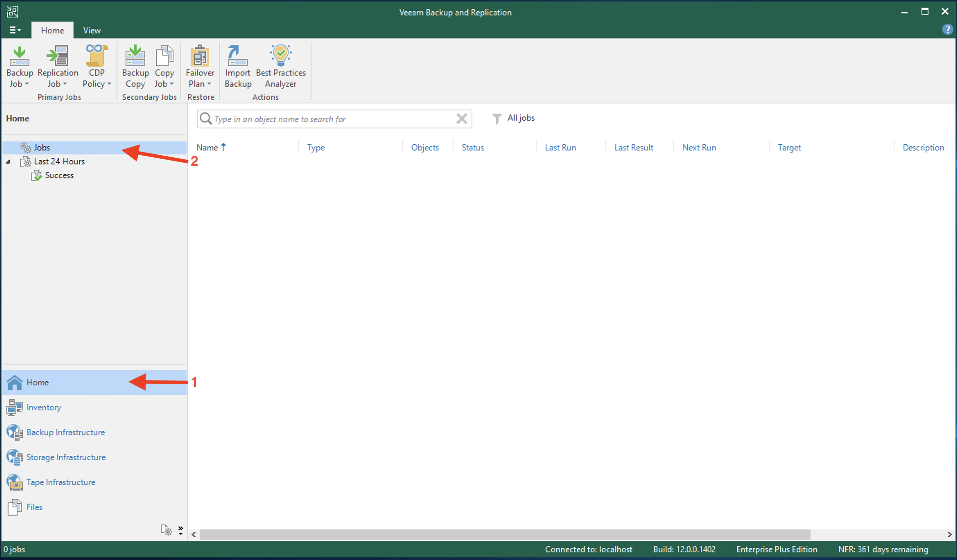The width and height of the screenshot is (957, 560).
Task: Open the Inventory view label
Action: tap(44, 408)
